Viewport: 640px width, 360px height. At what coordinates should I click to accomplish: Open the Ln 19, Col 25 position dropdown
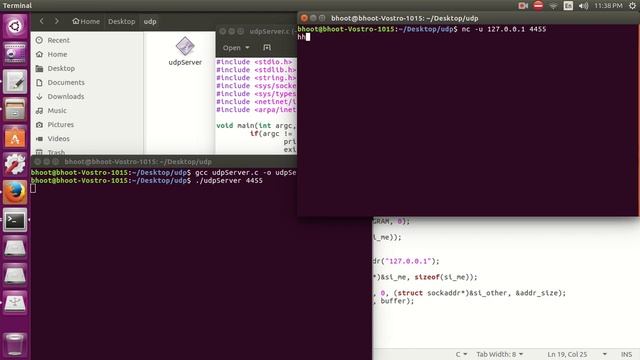(x=576, y=354)
